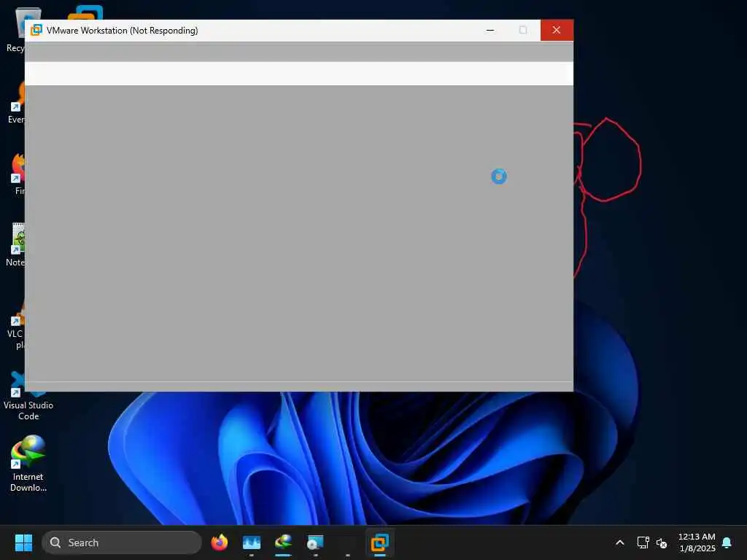Open the disc installer taskbar icon

pos(315,542)
